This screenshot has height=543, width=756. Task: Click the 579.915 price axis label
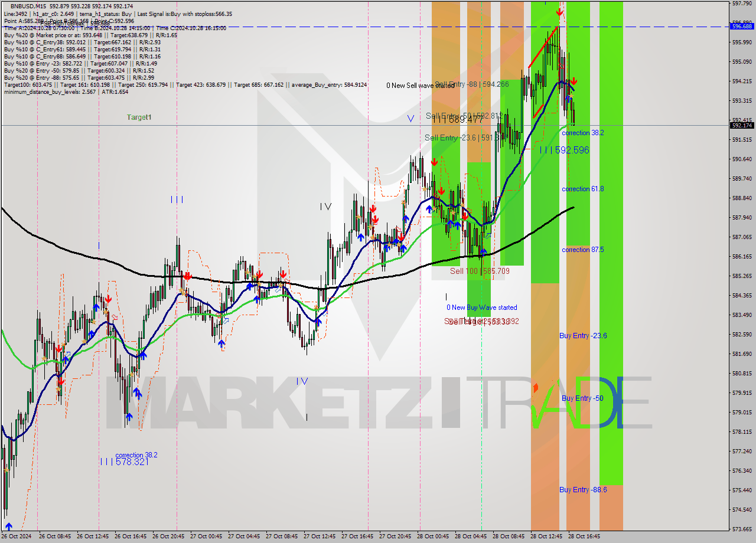pos(742,392)
